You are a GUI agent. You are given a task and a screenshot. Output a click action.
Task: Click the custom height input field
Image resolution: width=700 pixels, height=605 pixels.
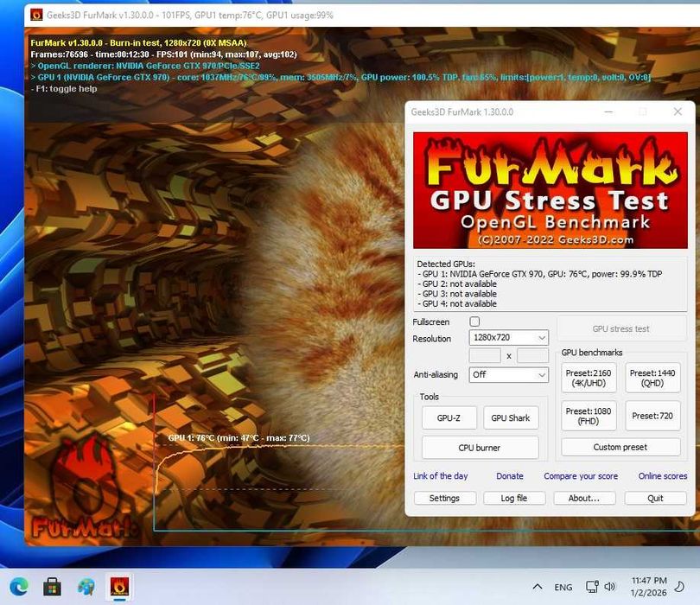point(532,356)
